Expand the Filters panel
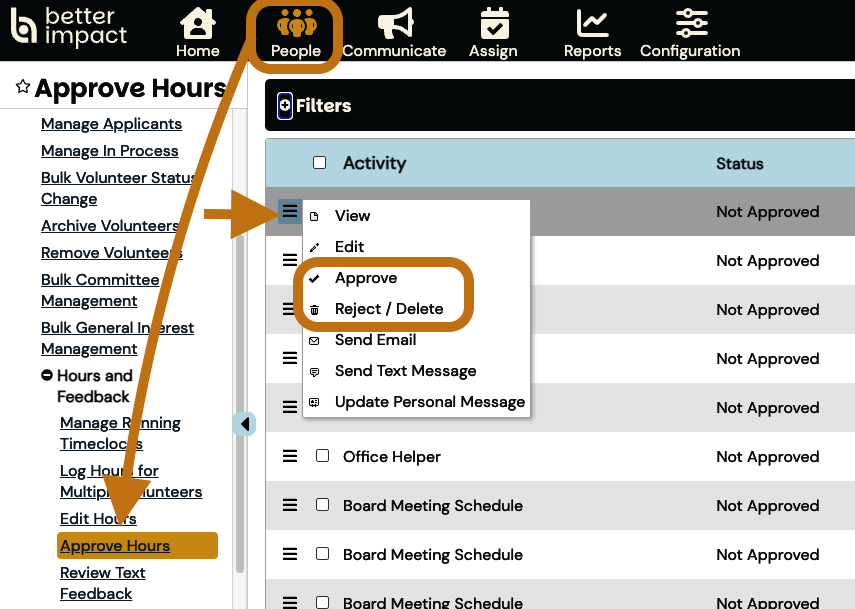 (285, 105)
